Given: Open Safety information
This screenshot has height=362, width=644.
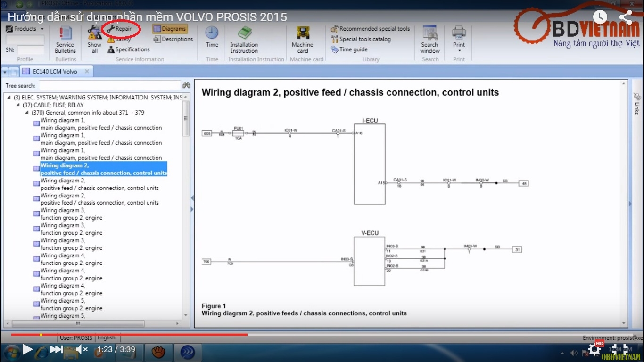Looking at the screenshot, I should tap(119, 40).
